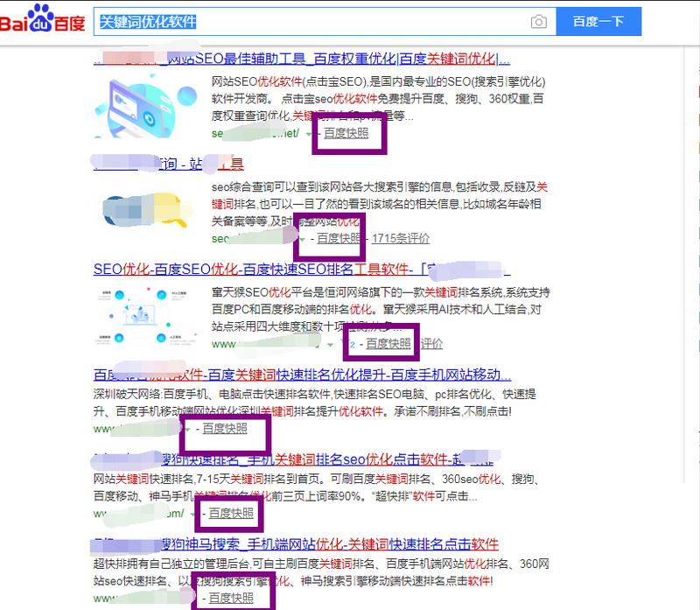Click snippet text 超快排拥有自己独立的管理后台
This screenshot has width=700, height=610.
tap(321, 572)
